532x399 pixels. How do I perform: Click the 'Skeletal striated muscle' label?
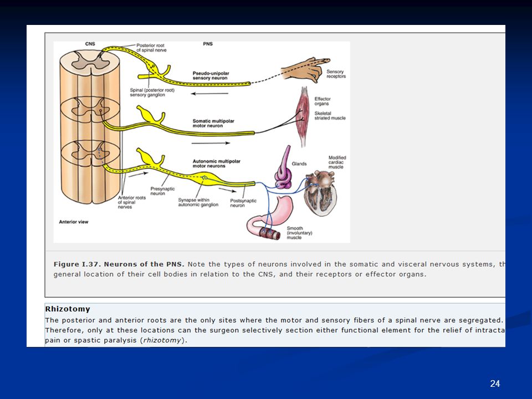330,116
